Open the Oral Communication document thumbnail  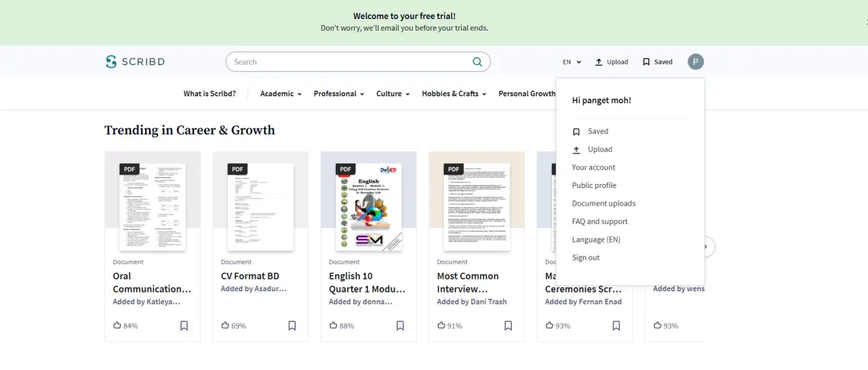pyautogui.click(x=153, y=206)
